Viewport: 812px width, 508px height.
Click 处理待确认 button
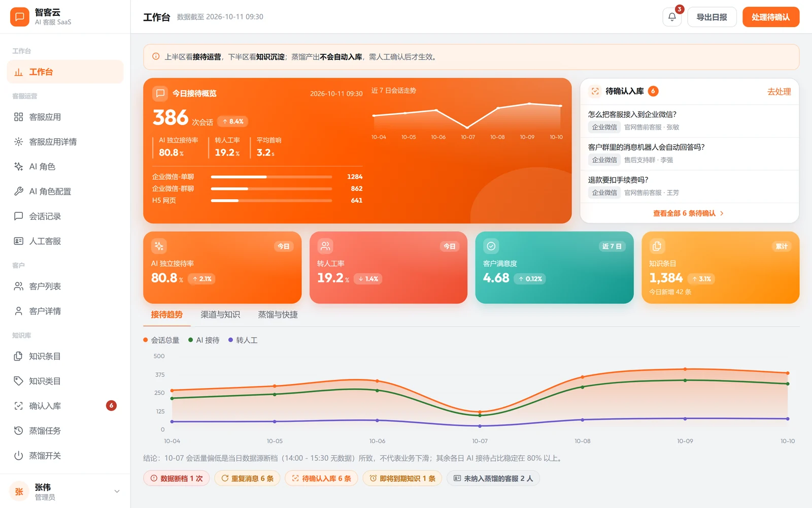click(x=770, y=17)
